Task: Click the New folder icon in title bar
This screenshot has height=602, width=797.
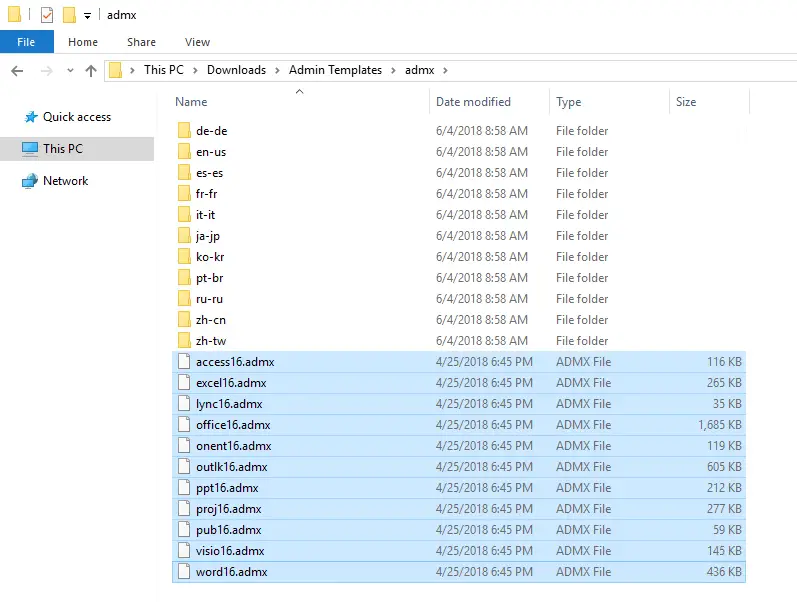Action: pyautogui.click(x=69, y=15)
